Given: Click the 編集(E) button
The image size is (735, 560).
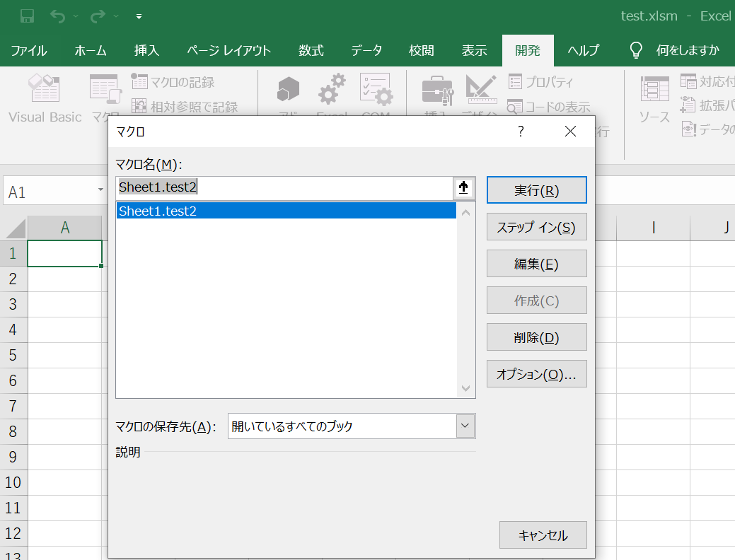Looking at the screenshot, I should pos(537,264).
